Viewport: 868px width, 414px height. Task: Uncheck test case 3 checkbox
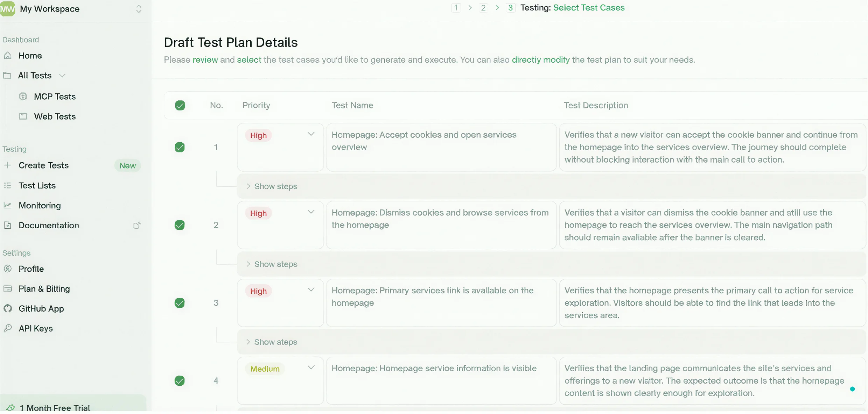point(180,303)
